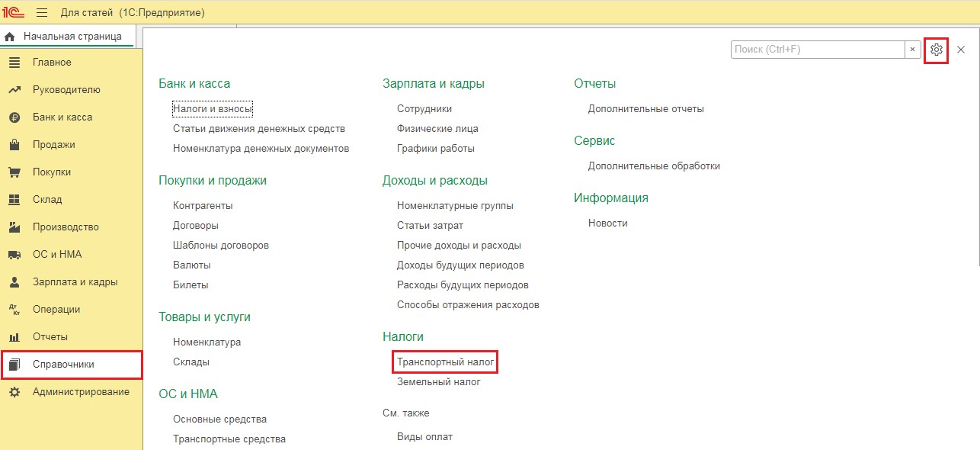
Task: Open the Производство section
Action: click(66, 227)
